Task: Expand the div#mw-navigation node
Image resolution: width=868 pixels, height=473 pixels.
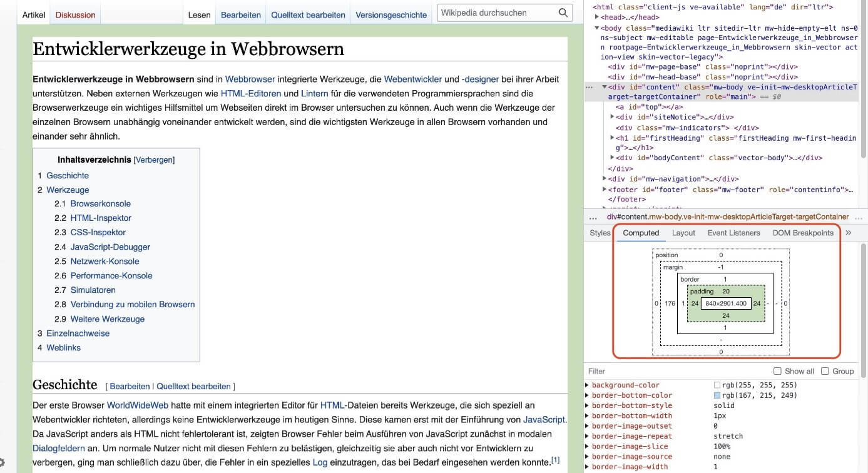Action: [x=605, y=179]
